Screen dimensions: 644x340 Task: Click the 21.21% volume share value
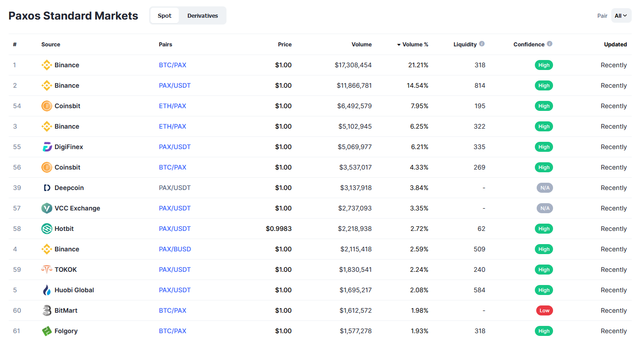tap(418, 65)
